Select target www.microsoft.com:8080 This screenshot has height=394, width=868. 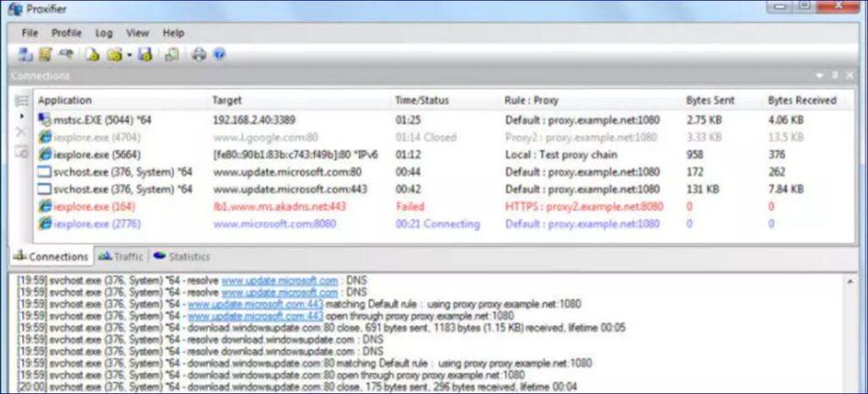point(275,225)
